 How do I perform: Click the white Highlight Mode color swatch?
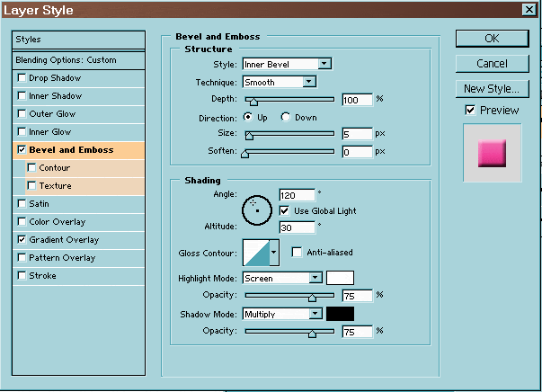(340, 278)
